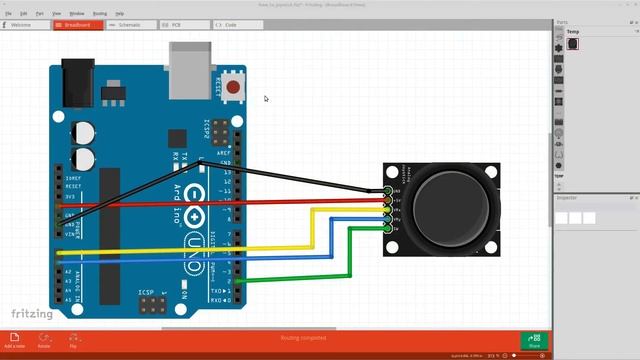Click the third Inspector view thumbnail
The image size is (640, 360).
(x=589, y=218)
